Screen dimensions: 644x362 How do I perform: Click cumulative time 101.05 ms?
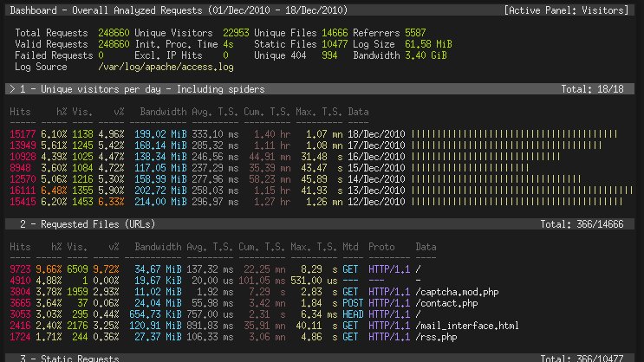coord(262,281)
